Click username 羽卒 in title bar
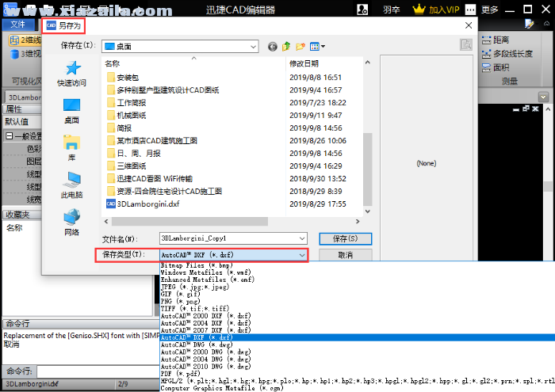This screenshot has height=392, width=555. pos(391,10)
